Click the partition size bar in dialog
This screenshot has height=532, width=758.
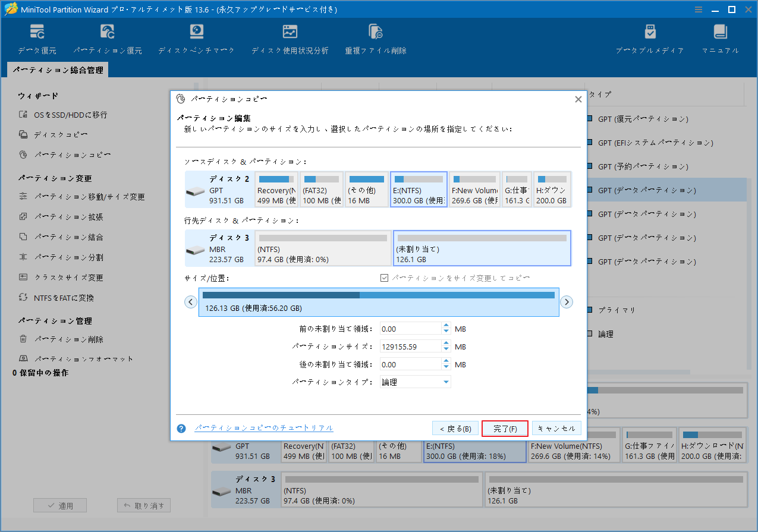coord(379,302)
